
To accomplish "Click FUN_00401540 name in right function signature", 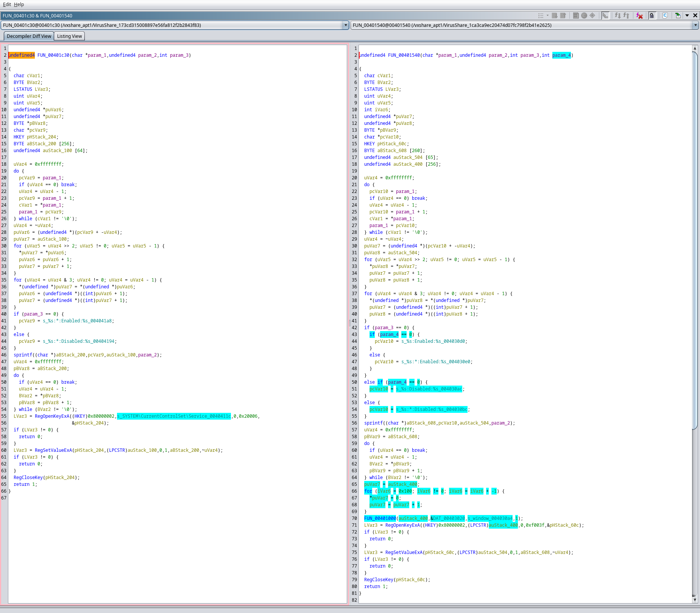I will (404, 55).
